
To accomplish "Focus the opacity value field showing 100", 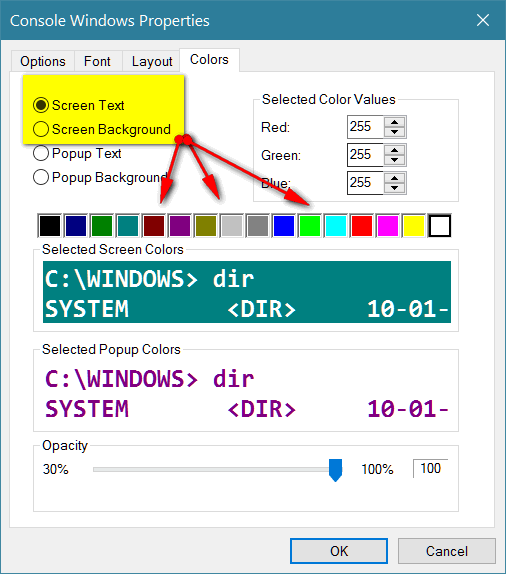I will (431, 469).
